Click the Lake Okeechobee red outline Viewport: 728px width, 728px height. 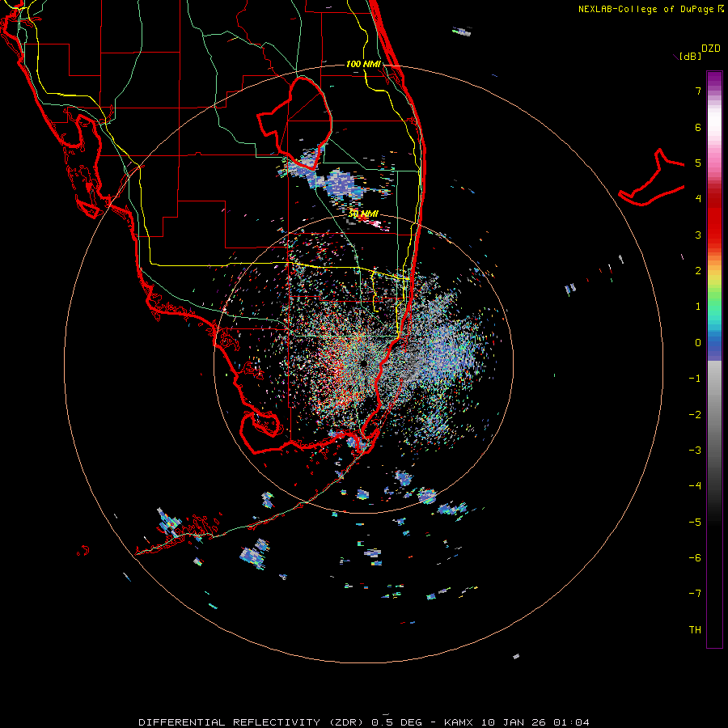(295, 122)
